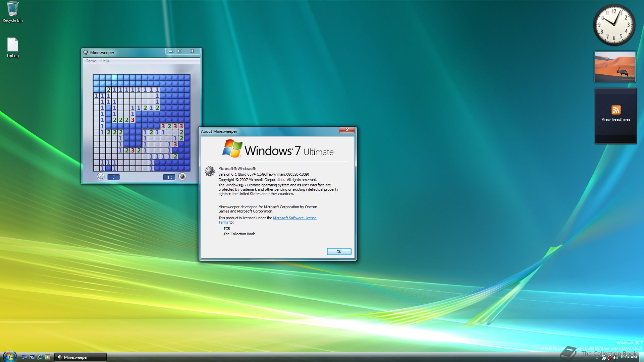Click the analog clock gadget
Viewport: 644px width, 362px height.
[x=614, y=25]
